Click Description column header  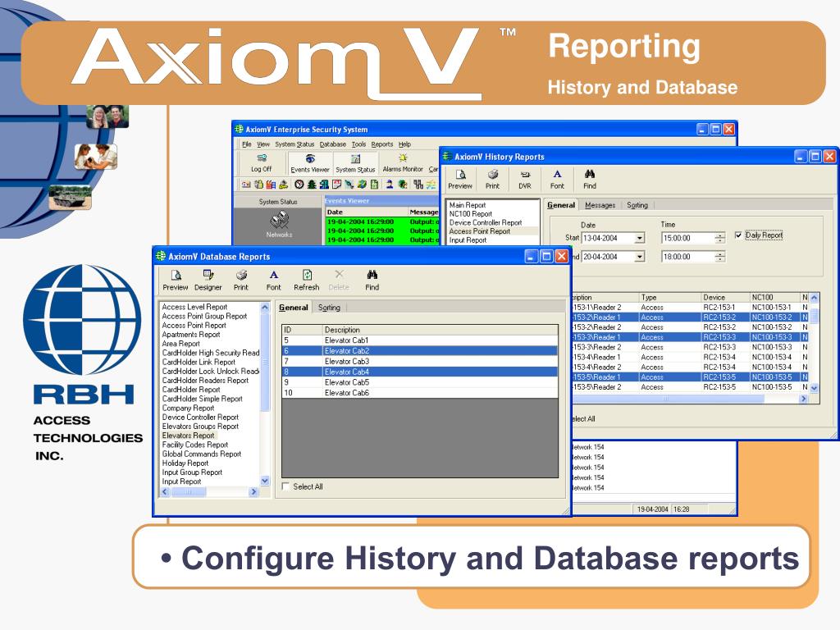440,330
